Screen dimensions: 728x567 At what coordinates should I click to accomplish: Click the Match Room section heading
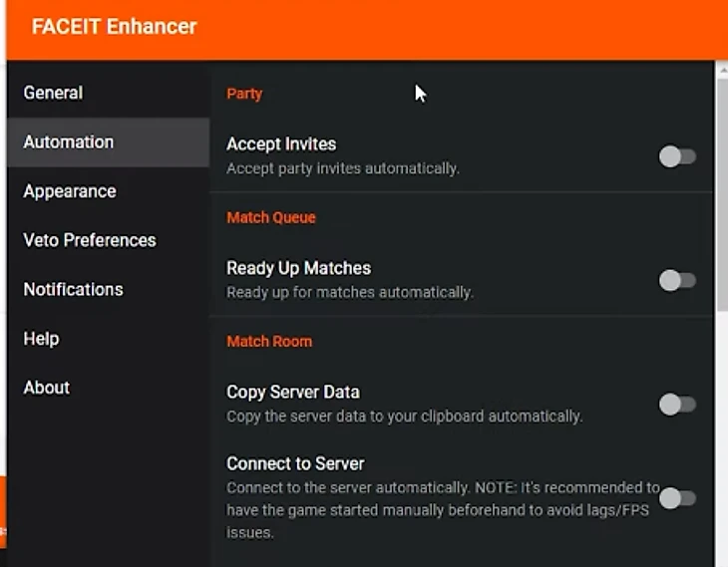269,341
